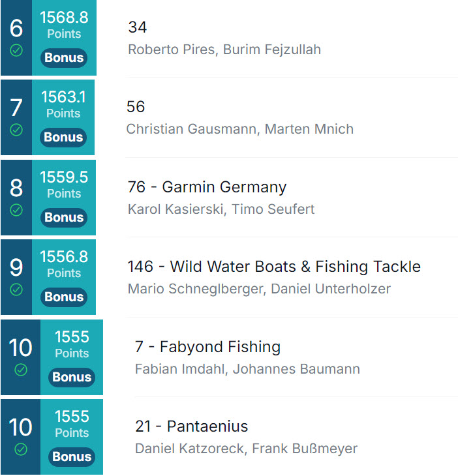Click the checkmark icon for Fabyond Fishing
This screenshot has height=476, width=458.
tap(21, 370)
